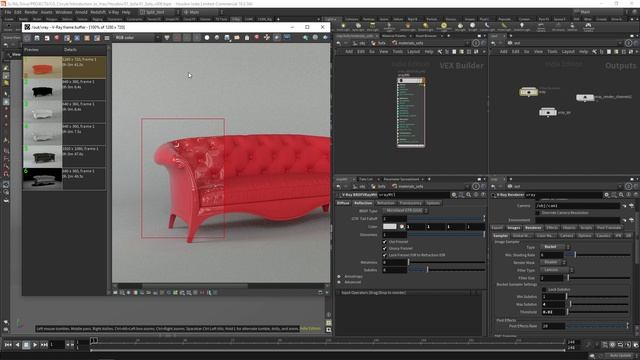The image size is (640, 360).
Task: Click back arrow in the VEX Builder network path bar
Action: [339, 43]
